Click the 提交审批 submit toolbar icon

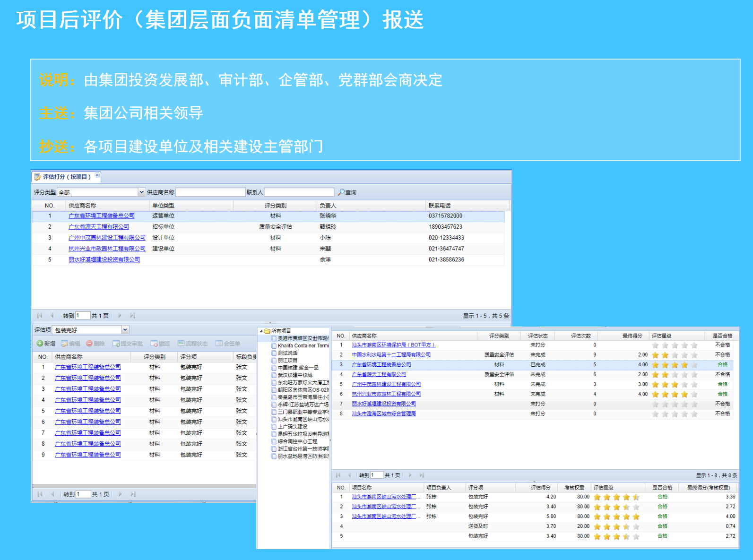(x=116, y=344)
